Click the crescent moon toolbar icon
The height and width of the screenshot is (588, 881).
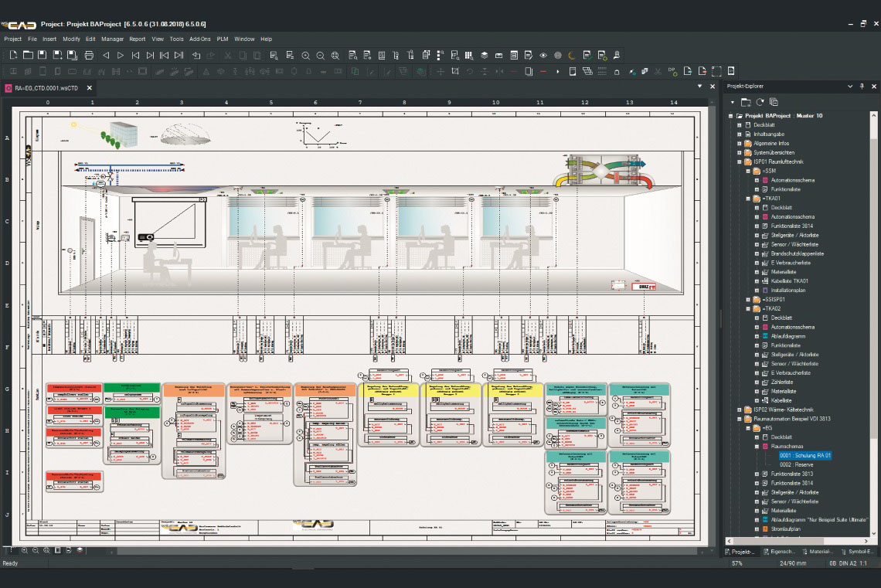point(572,55)
